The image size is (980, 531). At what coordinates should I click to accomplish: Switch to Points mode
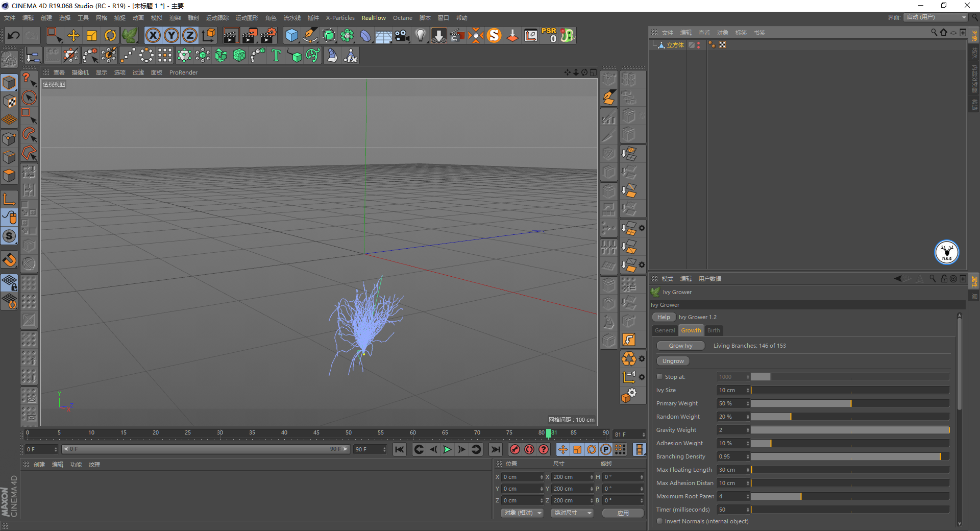point(9,138)
